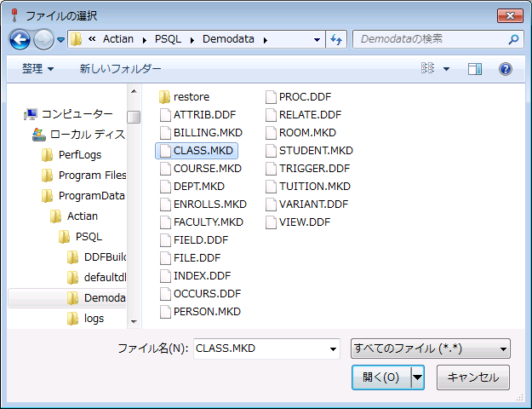Toggle the preview pane icon
The image size is (532, 409).
tap(475, 69)
